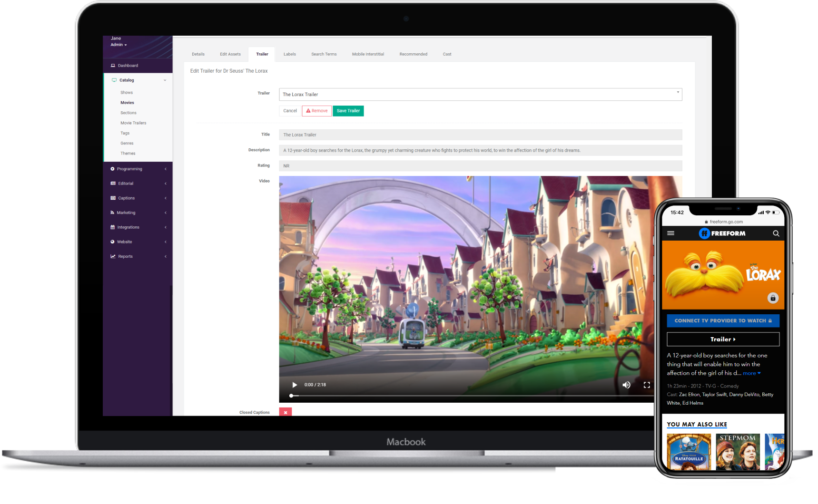Click the Integrations calendar icon
This screenshot has width=818, height=504.
point(113,227)
